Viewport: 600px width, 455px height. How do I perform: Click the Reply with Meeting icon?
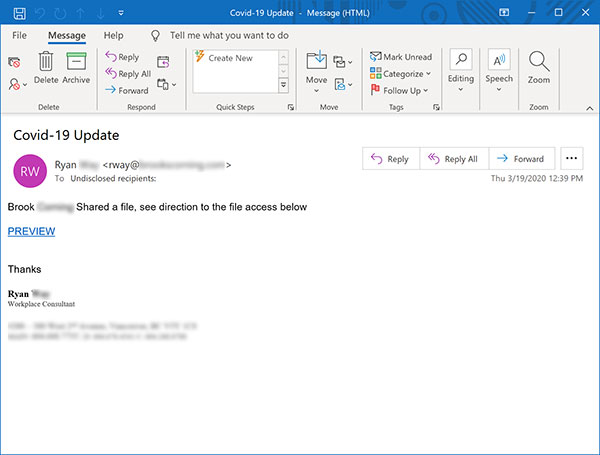pos(163,62)
